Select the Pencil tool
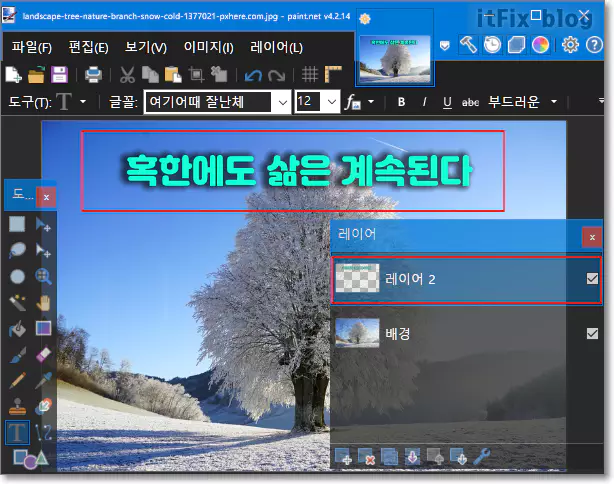 pyautogui.click(x=17, y=380)
